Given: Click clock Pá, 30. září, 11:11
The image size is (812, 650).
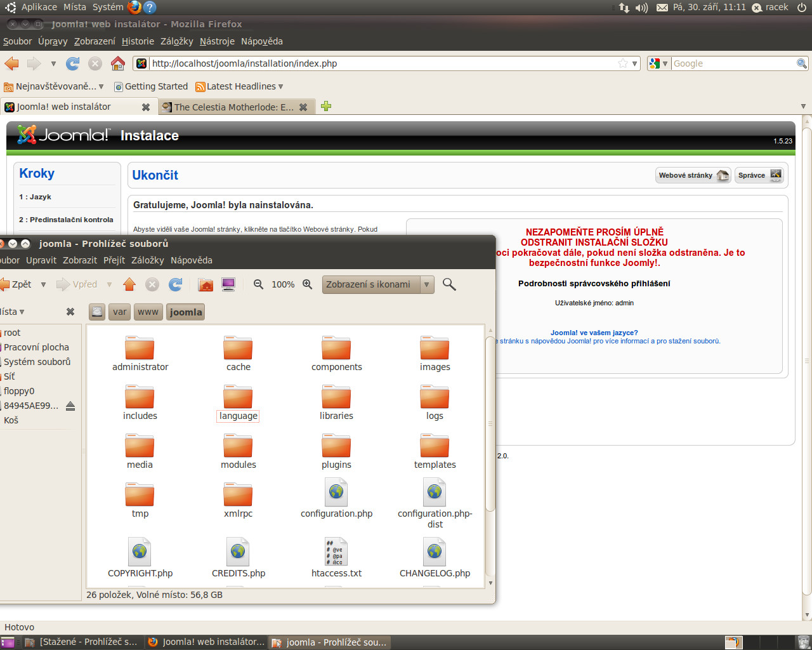Looking at the screenshot, I should (x=709, y=7).
